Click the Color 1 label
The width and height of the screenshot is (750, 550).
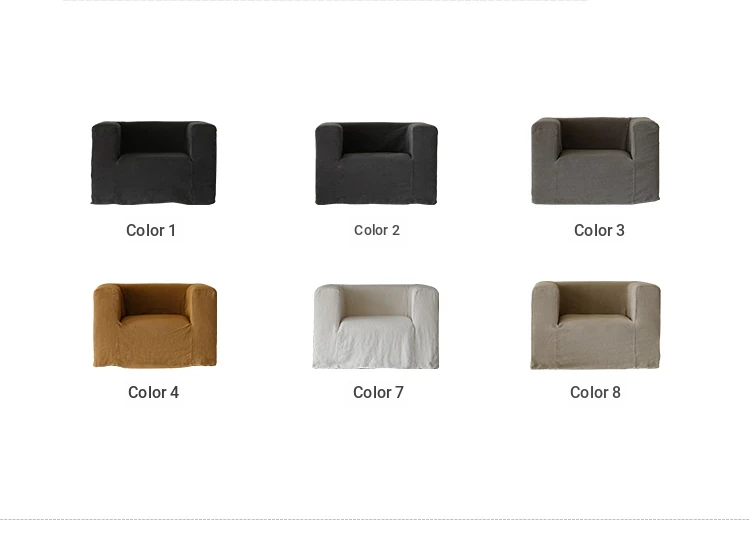pos(151,231)
